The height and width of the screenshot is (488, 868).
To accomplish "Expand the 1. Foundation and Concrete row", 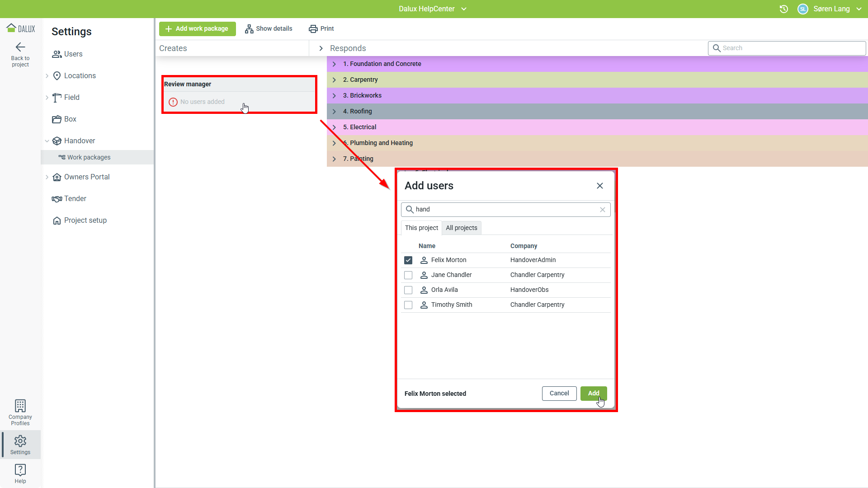I will pos(334,64).
